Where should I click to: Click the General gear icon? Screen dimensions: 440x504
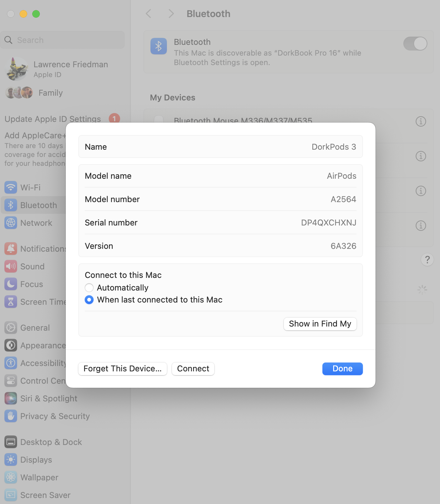[x=11, y=327]
